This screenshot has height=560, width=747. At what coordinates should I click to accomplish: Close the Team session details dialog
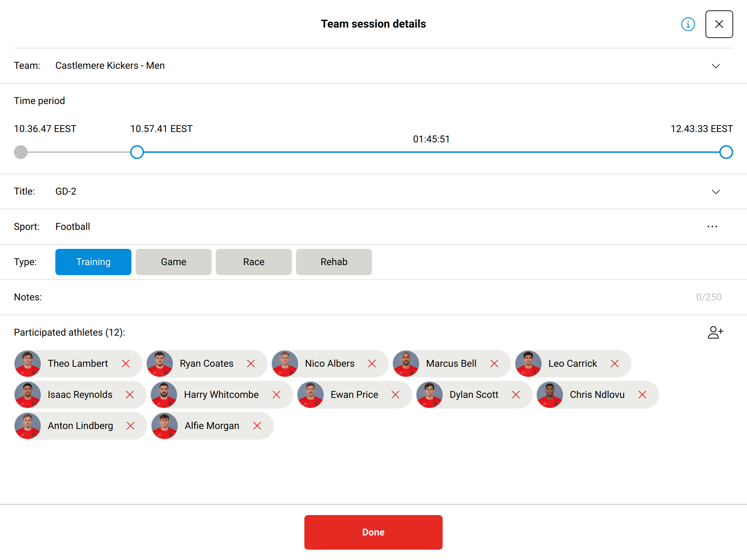(719, 24)
